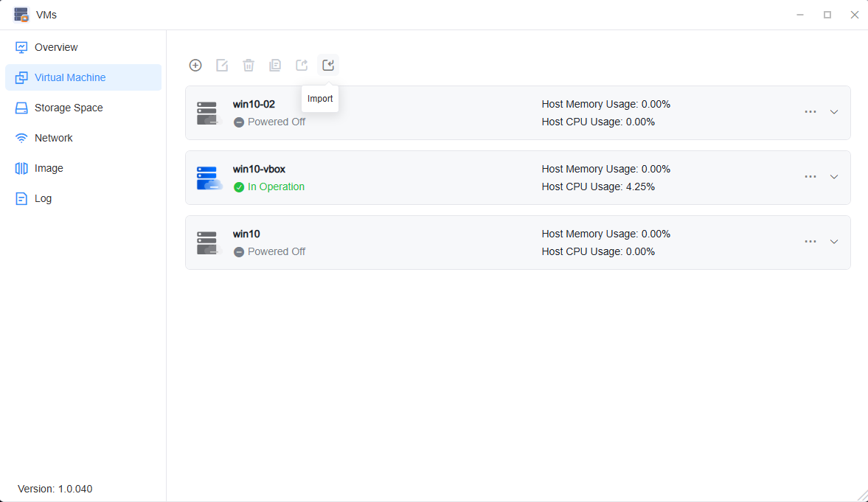This screenshot has width=868, height=502.
Task: Open the Overview page
Action: pyautogui.click(x=55, y=46)
